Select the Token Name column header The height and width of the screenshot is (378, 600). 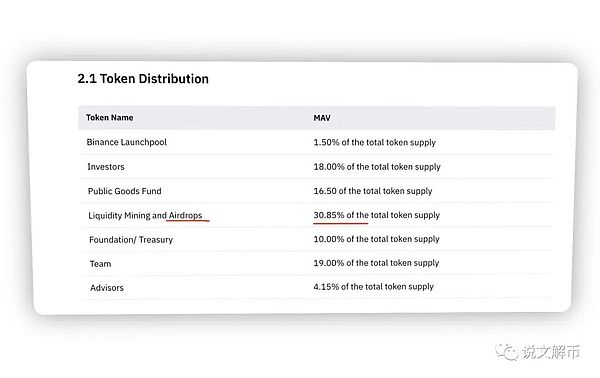[109, 117]
